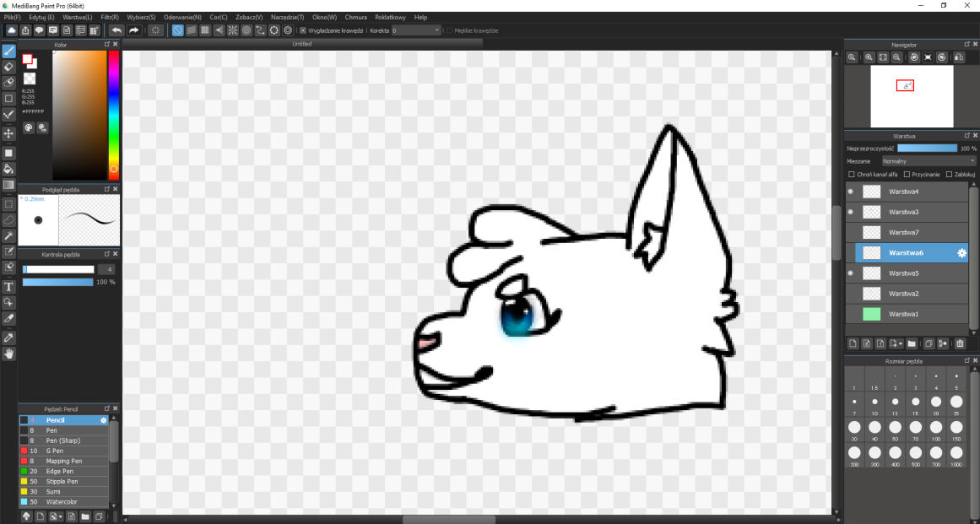Switch to the Untitled canvas tab
Image resolution: width=980 pixels, height=524 pixels.
pos(302,44)
